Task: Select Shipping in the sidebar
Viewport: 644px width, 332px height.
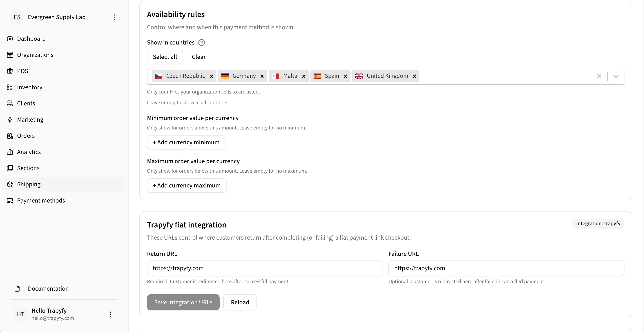Action: point(64,184)
